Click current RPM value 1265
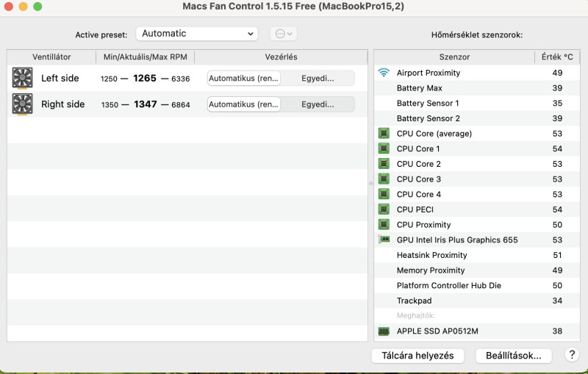 pos(144,78)
